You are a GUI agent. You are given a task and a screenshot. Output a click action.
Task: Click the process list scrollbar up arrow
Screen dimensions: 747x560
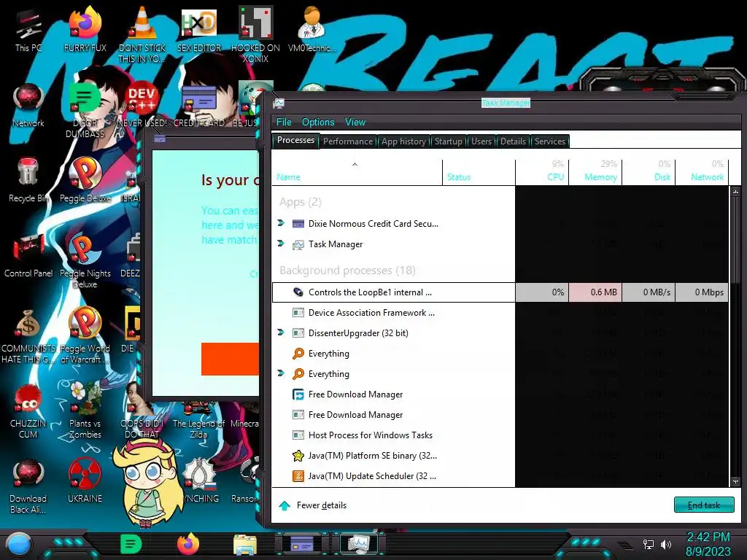point(735,192)
